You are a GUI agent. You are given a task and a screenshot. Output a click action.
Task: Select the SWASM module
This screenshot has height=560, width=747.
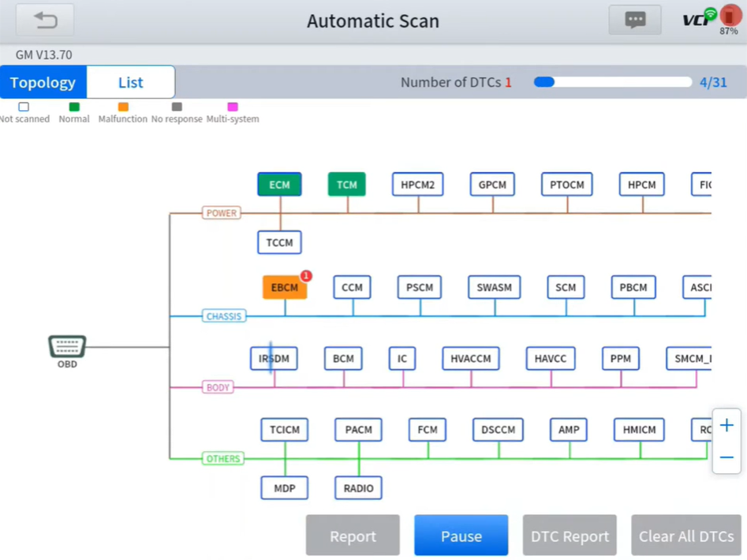point(494,287)
